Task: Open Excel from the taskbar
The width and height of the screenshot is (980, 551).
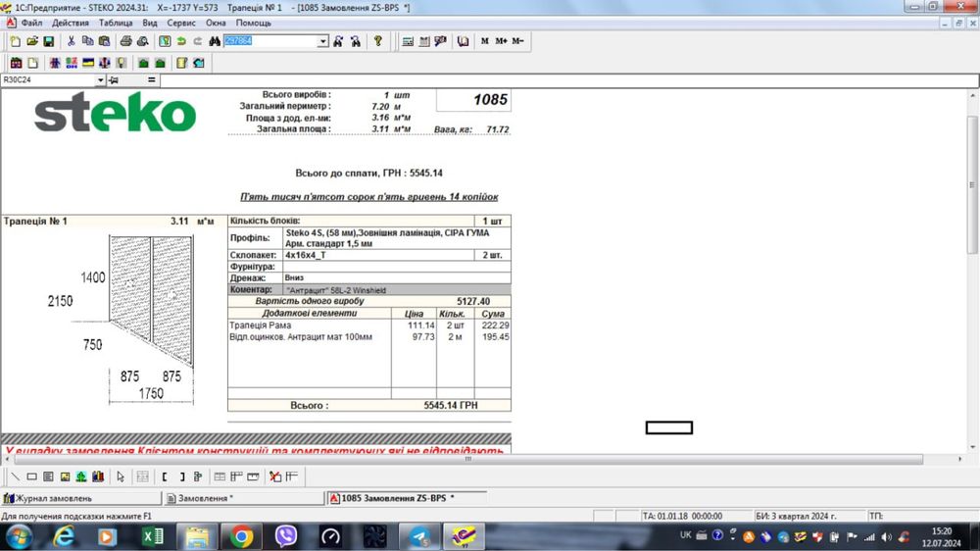Action: point(153,537)
